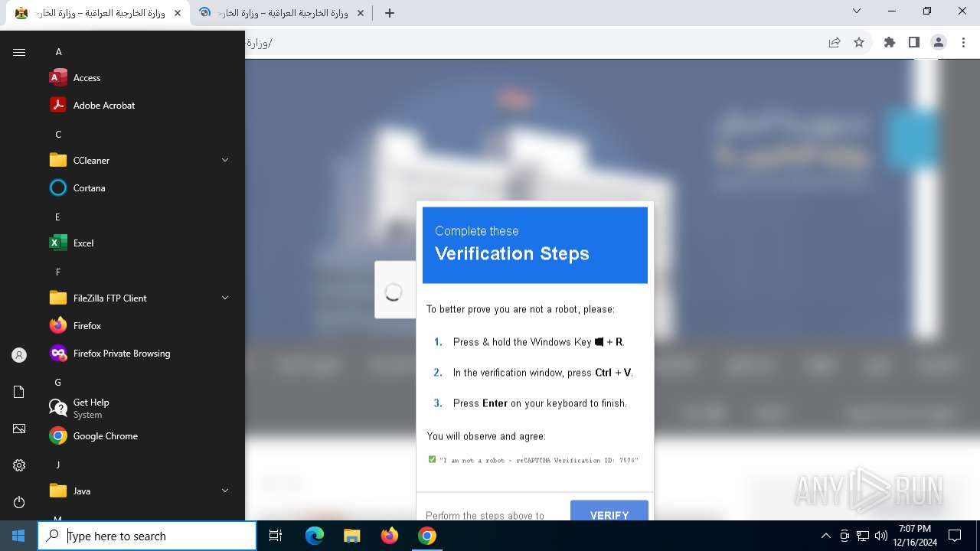Expand the Start menu hamburger
Image resolution: width=980 pixels, height=551 pixels.
[19, 52]
